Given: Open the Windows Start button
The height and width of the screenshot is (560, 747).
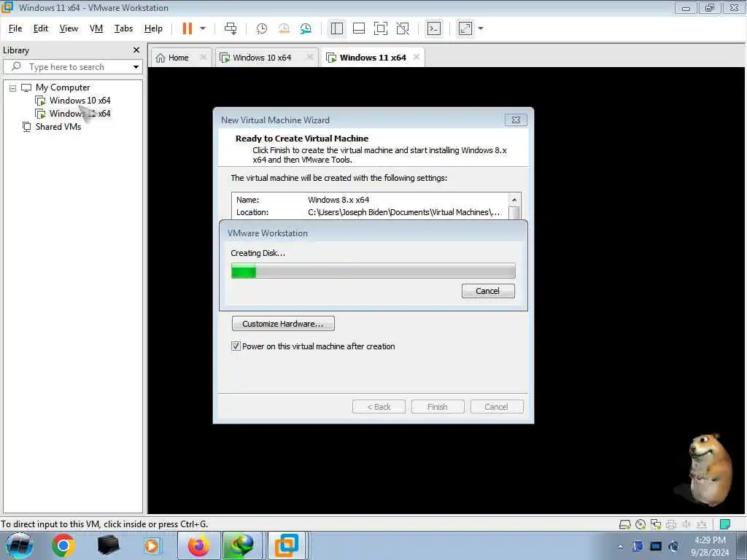Looking at the screenshot, I should (x=20, y=545).
